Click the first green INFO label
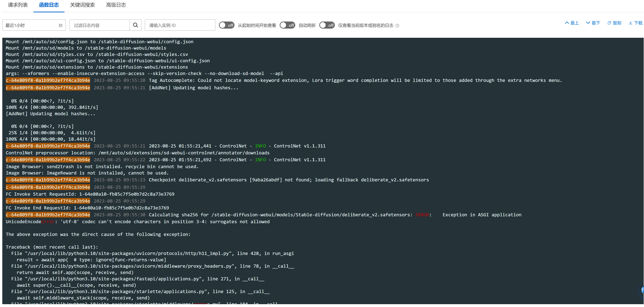 260,146
